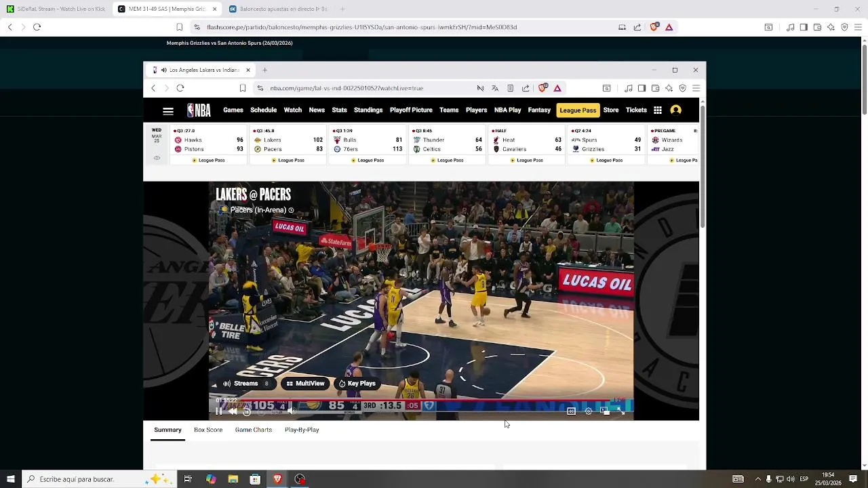The width and height of the screenshot is (868, 488).
Task: Click the NBA logo home link
Action: tap(199, 110)
